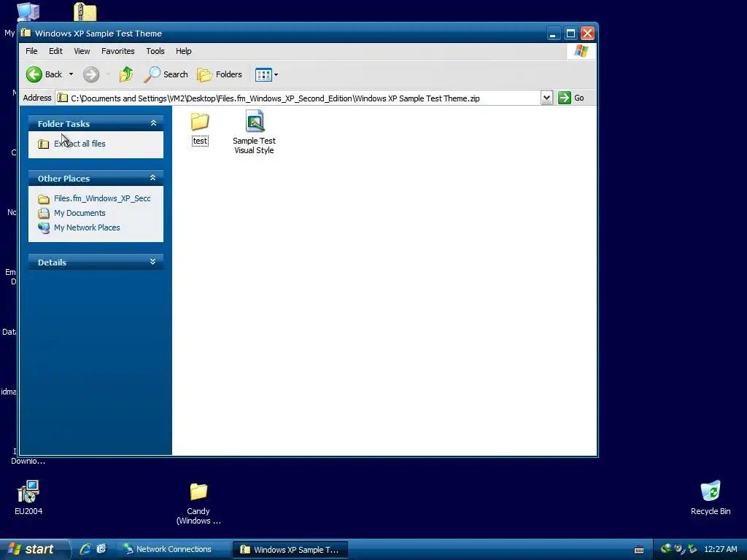
Task: Select the Recycle Bin desktop icon
Action: click(x=711, y=498)
